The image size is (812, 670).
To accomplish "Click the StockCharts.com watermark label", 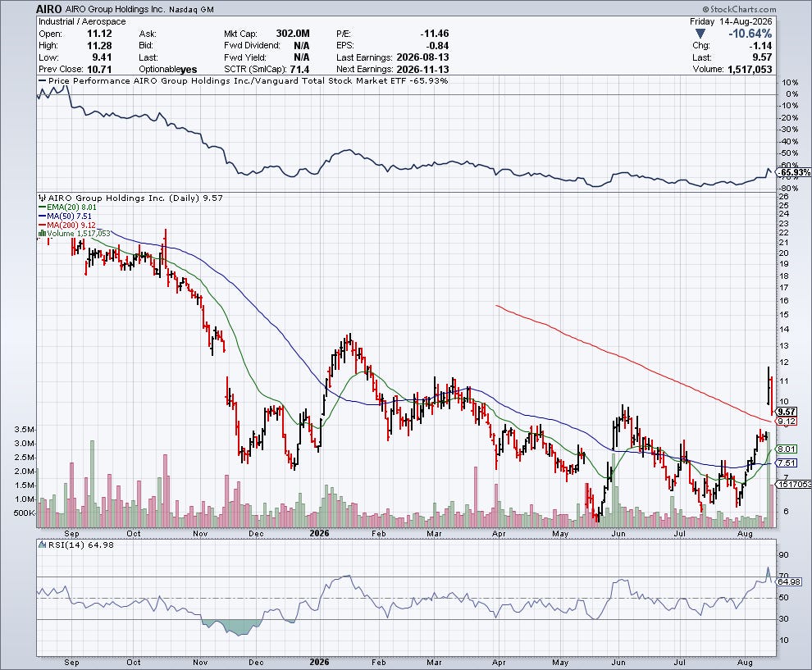I will tap(740, 9).
